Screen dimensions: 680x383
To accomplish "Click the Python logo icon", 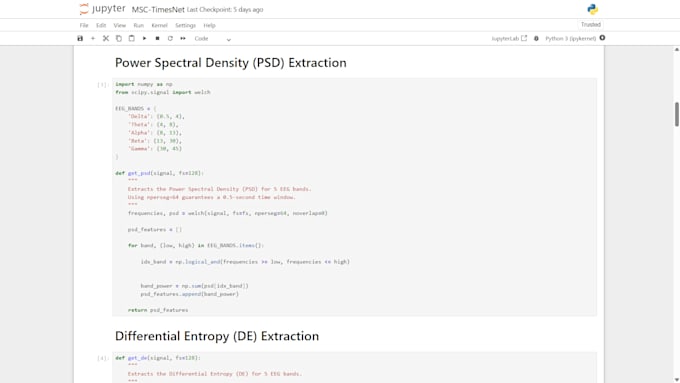I will pyautogui.click(x=592, y=9).
